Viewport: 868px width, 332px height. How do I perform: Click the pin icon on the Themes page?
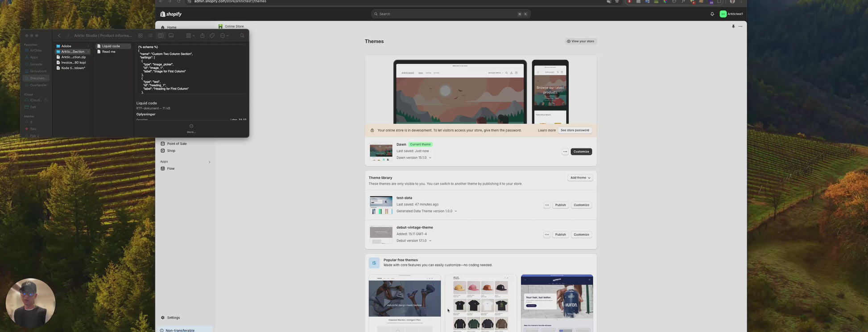click(733, 26)
